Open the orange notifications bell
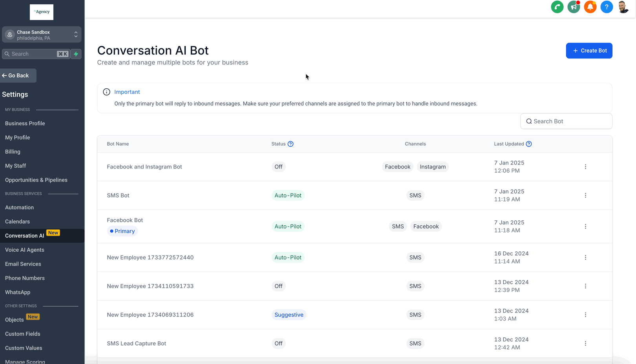Viewport: 636px width, 364px height. [x=590, y=7]
